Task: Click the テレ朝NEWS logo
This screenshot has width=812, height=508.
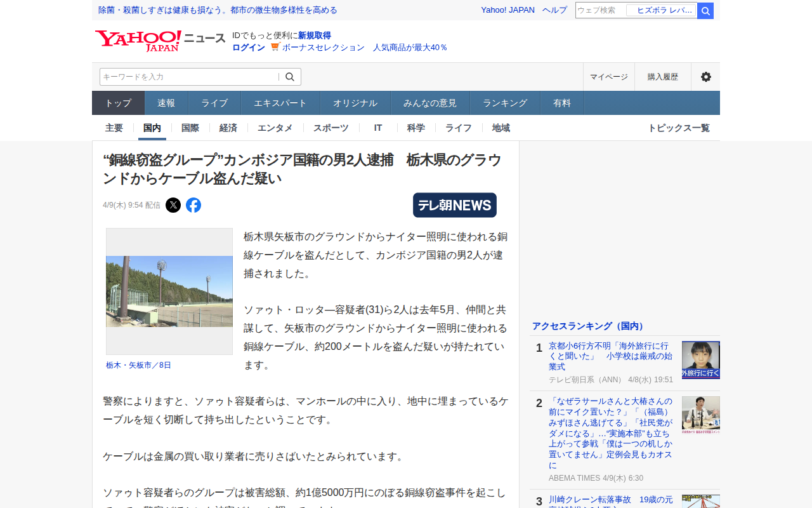Action: pyautogui.click(x=455, y=205)
